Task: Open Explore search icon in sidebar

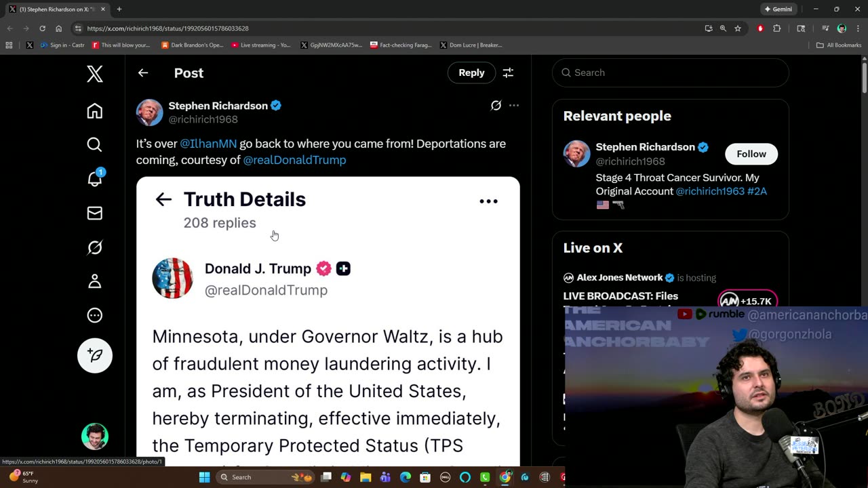Action: tap(95, 144)
